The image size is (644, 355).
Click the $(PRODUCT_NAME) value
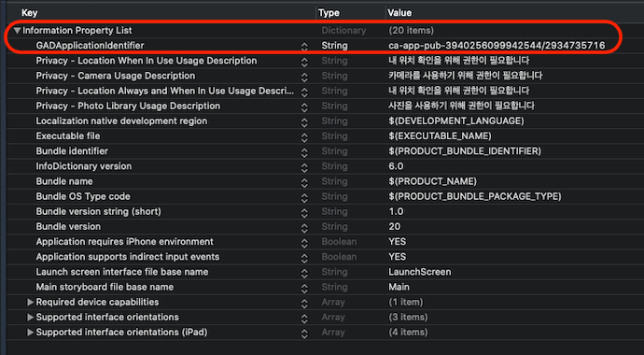(x=432, y=181)
